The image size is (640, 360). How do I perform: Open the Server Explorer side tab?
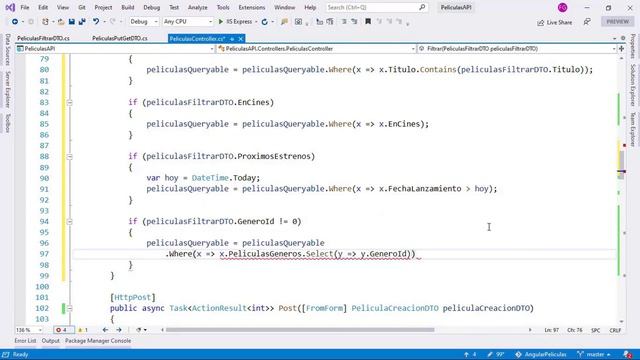(x=8, y=89)
